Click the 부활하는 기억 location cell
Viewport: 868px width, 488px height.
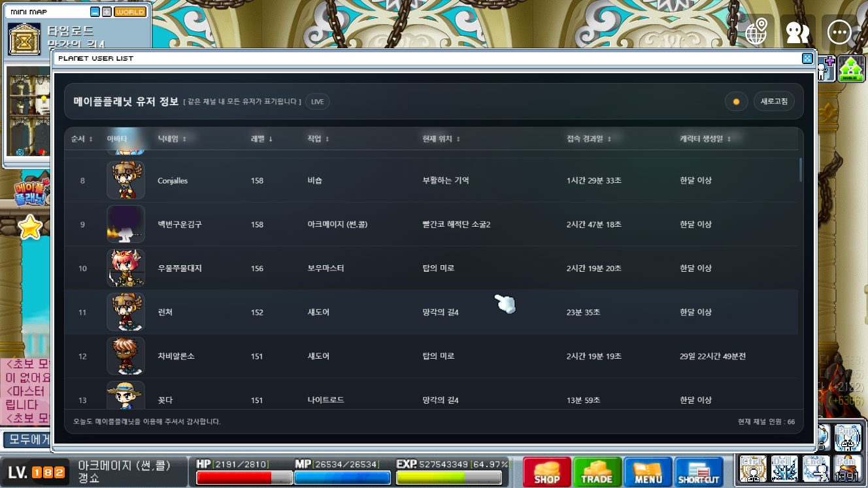coord(446,180)
